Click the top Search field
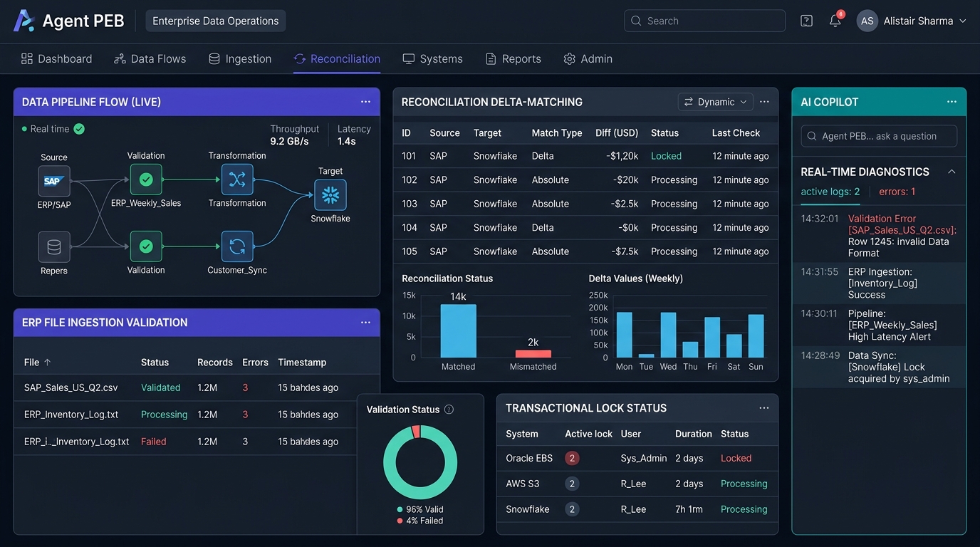 click(x=704, y=21)
